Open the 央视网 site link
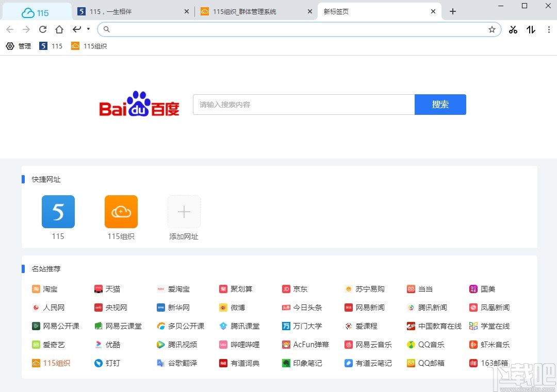The height and width of the screenshot is (392, 557). (x=111, y=308)
